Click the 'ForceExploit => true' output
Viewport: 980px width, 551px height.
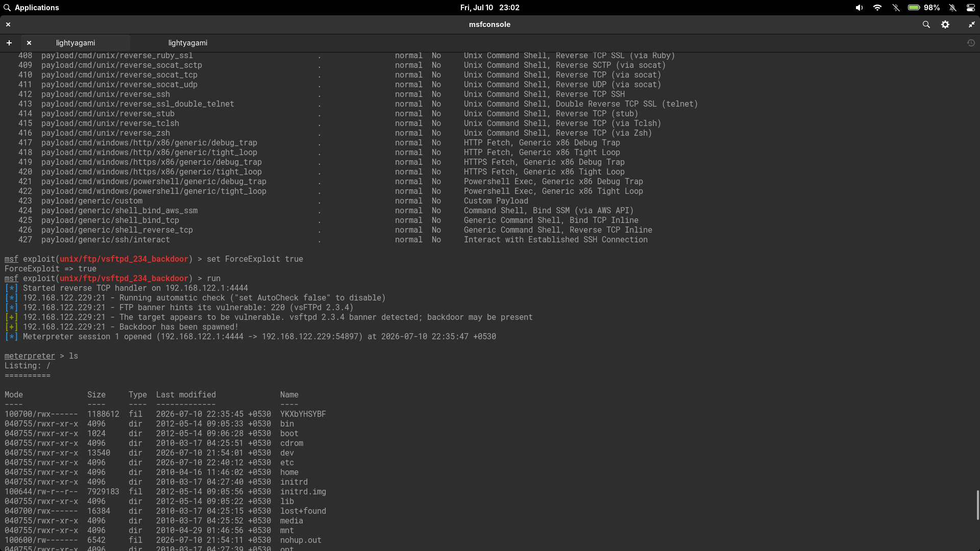[51, 269]
